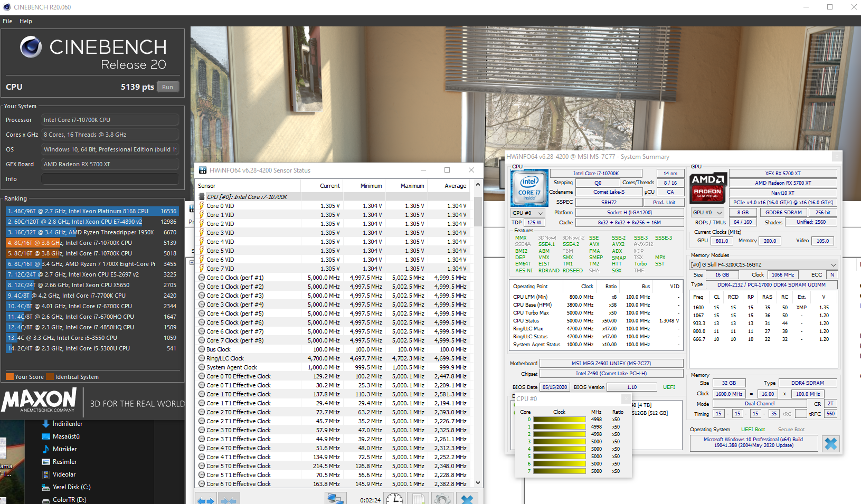861x504 pixels.
Task: Click the Intel Core i7-10700K name field
Action: 596,173
